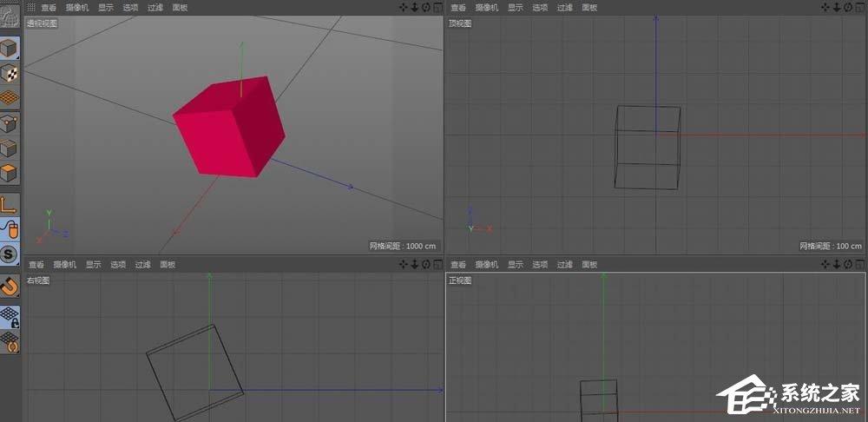Viewport: 868px width, 422px height.
Task: Click the zoom camera icon in front view
Action: (837, 264)
